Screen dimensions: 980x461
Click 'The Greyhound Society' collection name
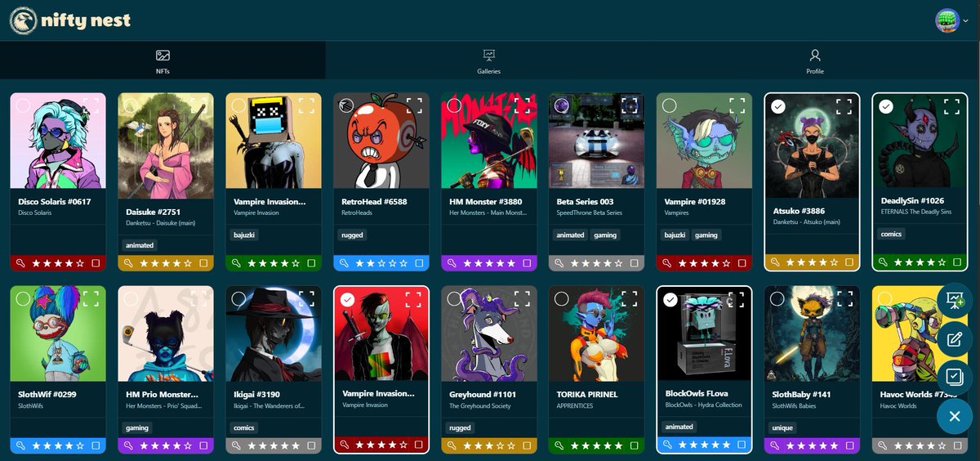point(479,406)
